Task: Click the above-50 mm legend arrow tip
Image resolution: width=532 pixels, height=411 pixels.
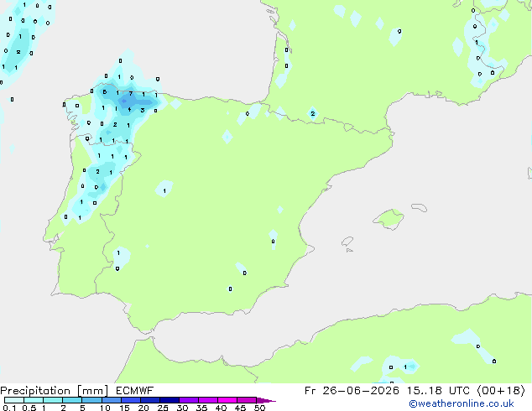Action: click(266, 400)
